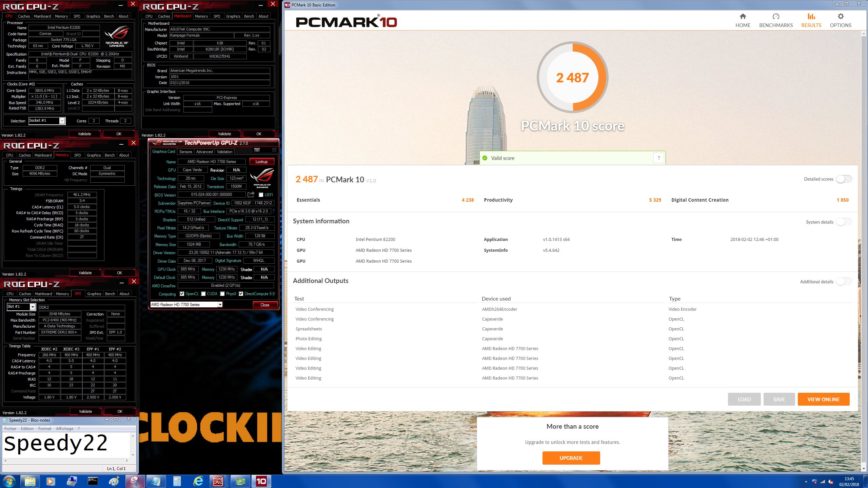
Task: Launch Windows Media Player from taskbar
Action: click(x=51, y=481)
